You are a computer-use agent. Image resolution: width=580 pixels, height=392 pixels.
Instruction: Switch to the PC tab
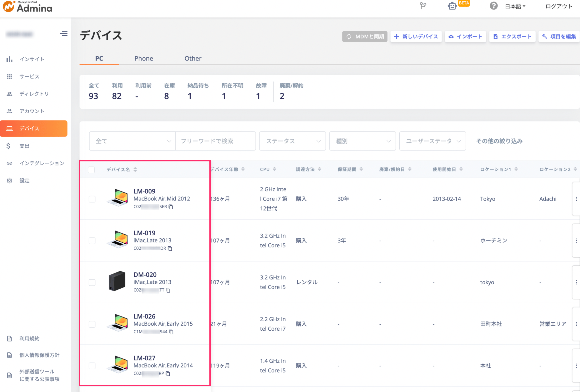[99, 58]
